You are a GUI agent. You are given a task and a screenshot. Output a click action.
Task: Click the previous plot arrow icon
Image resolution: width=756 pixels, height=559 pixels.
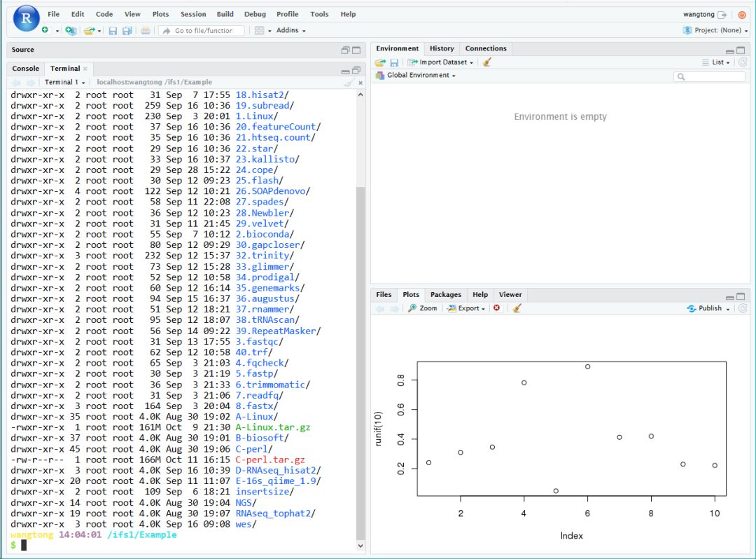click(x=380, y=308)
